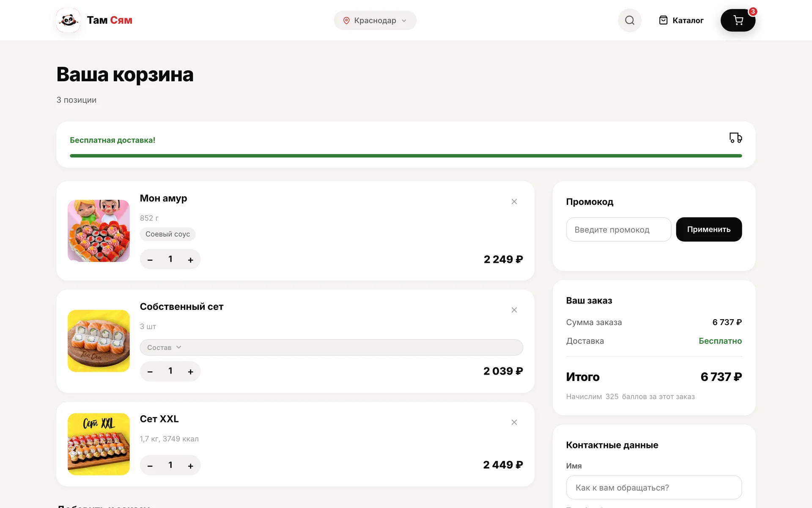Increase quantity of Мон амур

pyautogui.click(x=191, y=260)
